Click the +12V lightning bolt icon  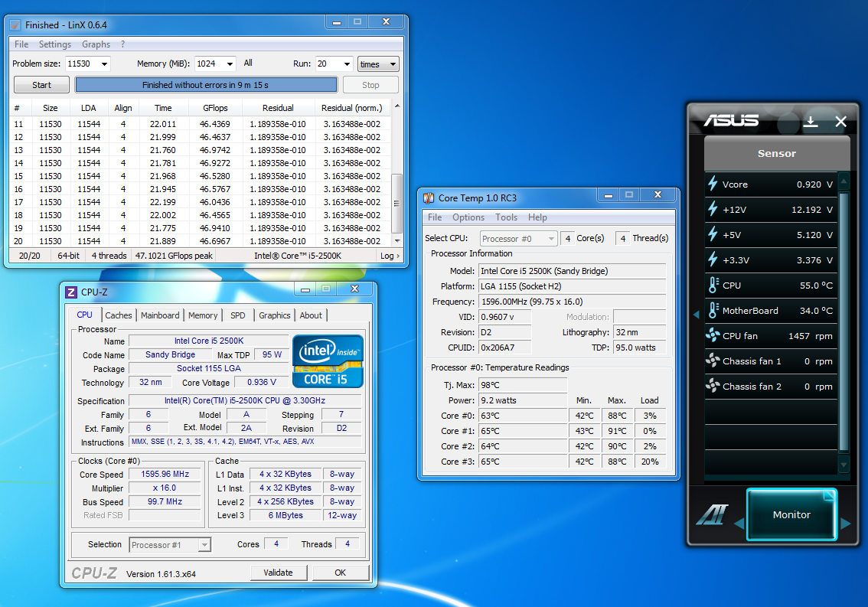pos(713,209)
